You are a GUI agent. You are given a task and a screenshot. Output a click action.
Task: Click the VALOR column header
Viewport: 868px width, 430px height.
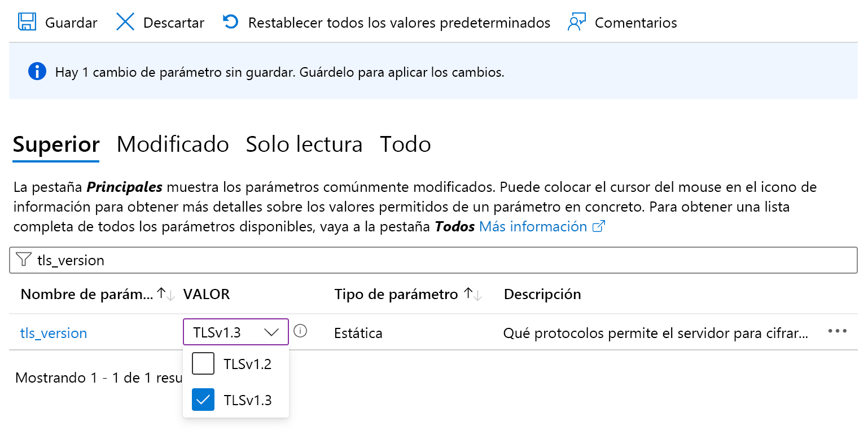tap(207, 294)
